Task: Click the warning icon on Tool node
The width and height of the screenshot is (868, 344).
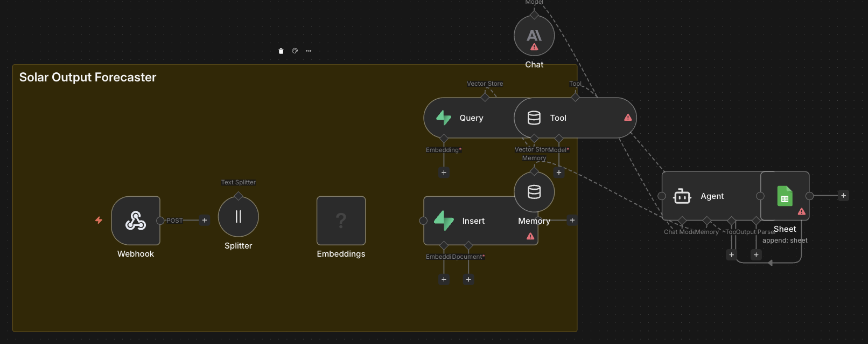Action: pyautogui.click(x=628, y=118)
